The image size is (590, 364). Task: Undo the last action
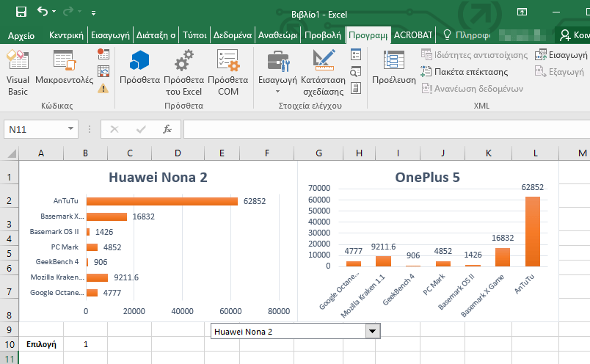[x=42, y=12]
